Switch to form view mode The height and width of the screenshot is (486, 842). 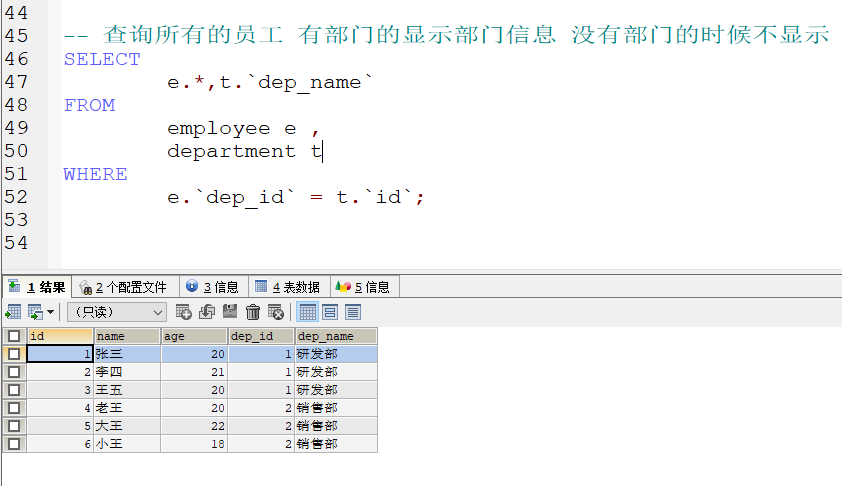point(330,312)
